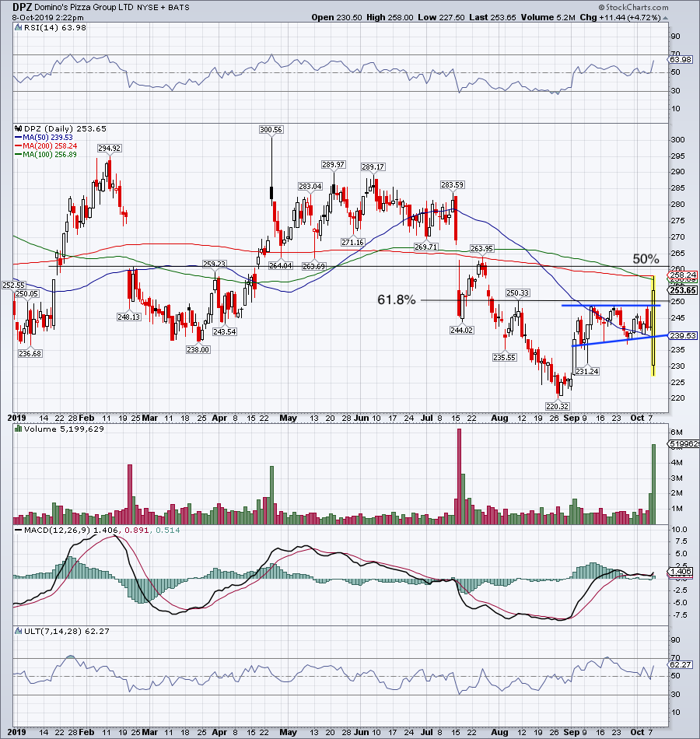This screenshot has height=739, width=700.
Task: Select the DPZ ticker symbol in header
Action: [x=22, y=7]
